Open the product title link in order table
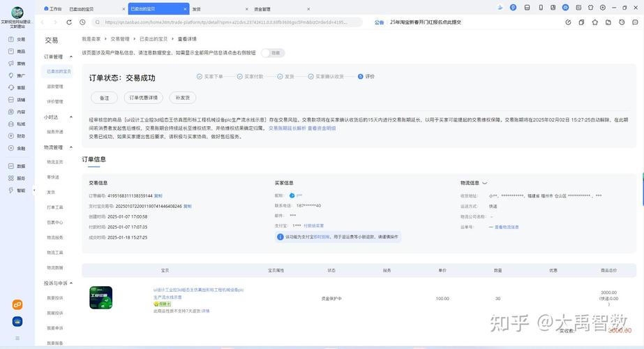The height and width of the screenshot is (349, 644). pos(198,293)
